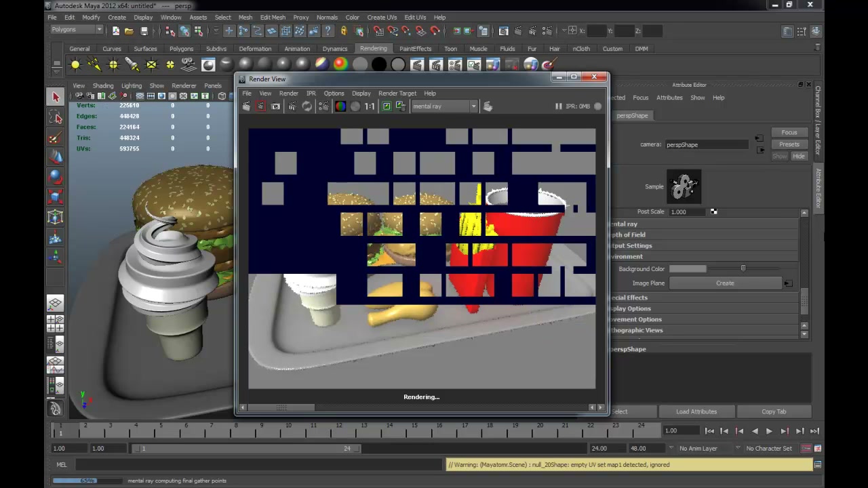The width and height of the screenshot is (868, 488).
Task: Switch to the PaintEffects shelf tab
Action: [415, 49]
